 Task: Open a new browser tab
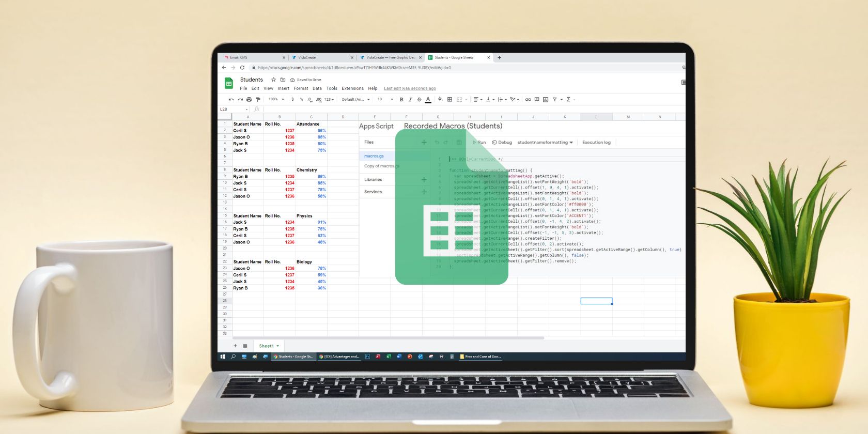click(499, 57)
